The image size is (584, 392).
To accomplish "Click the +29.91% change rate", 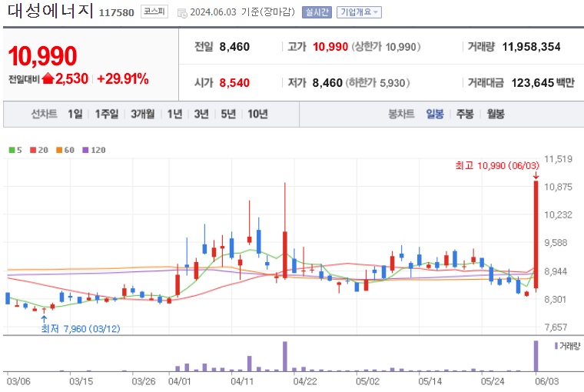I will 122,79.
